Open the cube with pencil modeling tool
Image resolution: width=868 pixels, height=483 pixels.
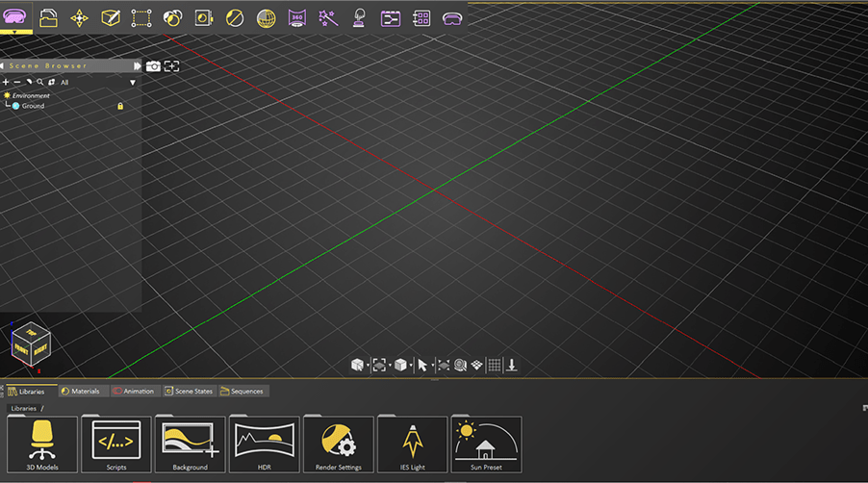[x=111, y=18]
